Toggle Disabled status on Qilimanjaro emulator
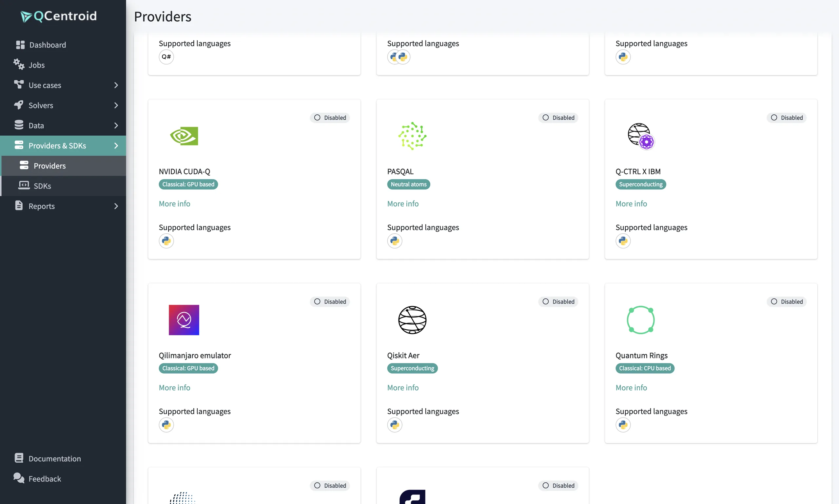The height and width of the screenshot is (504, 839). coord(330,301)
